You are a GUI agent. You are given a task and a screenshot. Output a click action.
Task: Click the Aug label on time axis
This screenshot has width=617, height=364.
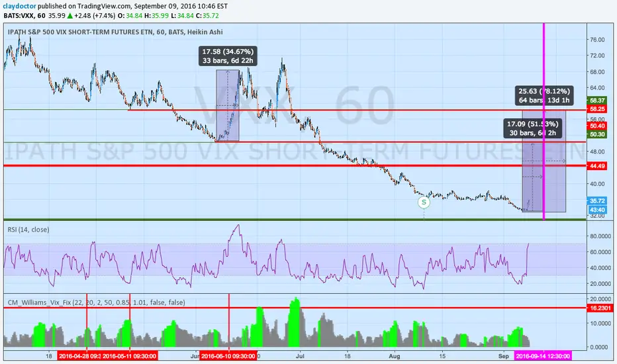click(x=395, y=356)
